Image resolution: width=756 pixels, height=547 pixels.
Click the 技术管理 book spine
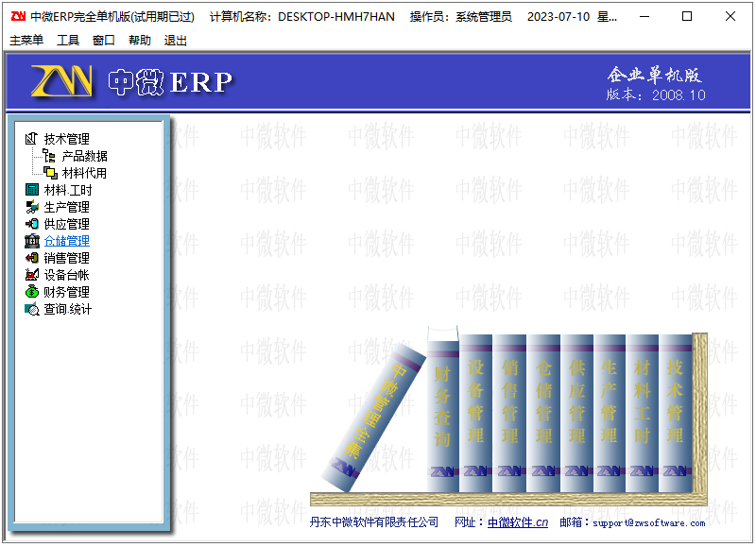675,414
